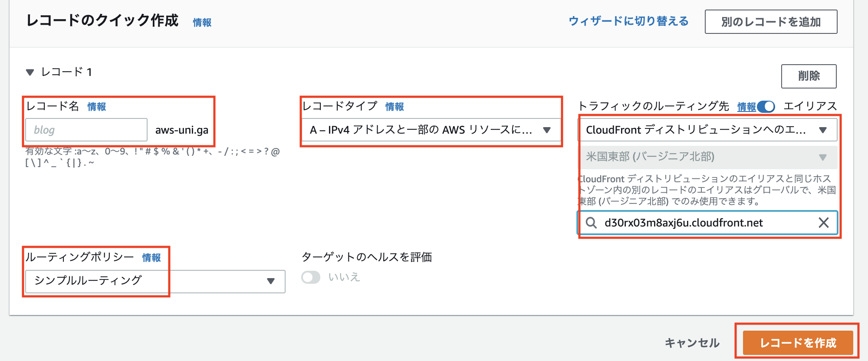Click the aws-uni.ga domain suffix text
The width and height of the screenshot is (868, 361).
pyautogui.click(x=182, y=130)
